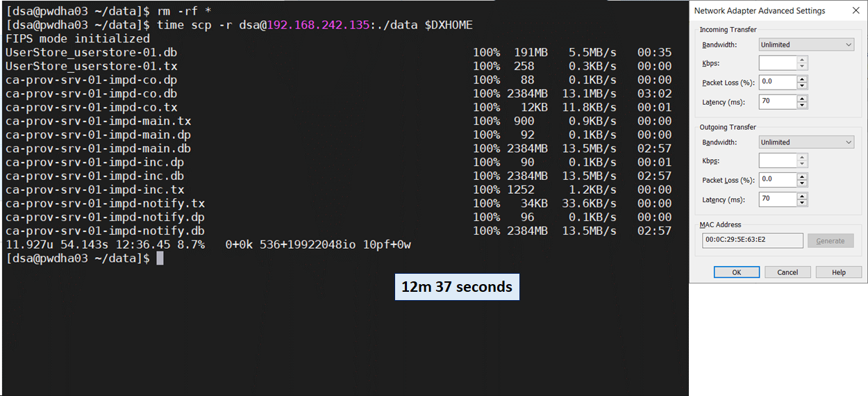Open Help for the advanced settings
The width and height of the screenshot is (868, 396).
838,272
